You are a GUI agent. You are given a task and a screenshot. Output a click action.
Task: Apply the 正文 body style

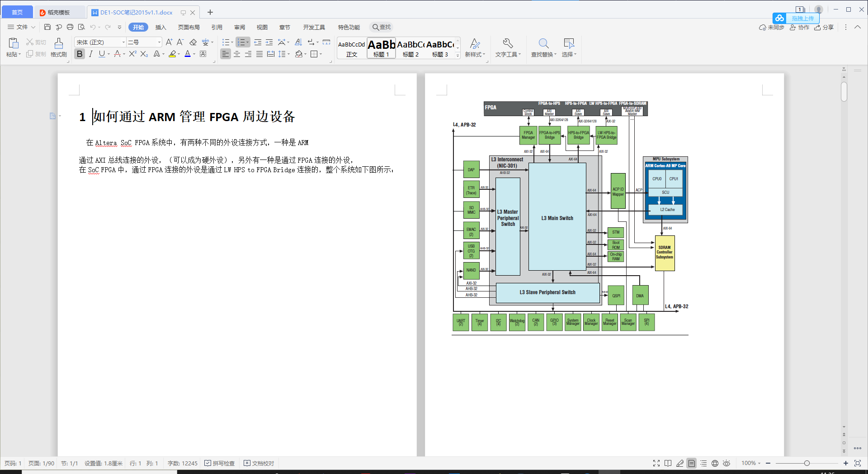point(352,48)
